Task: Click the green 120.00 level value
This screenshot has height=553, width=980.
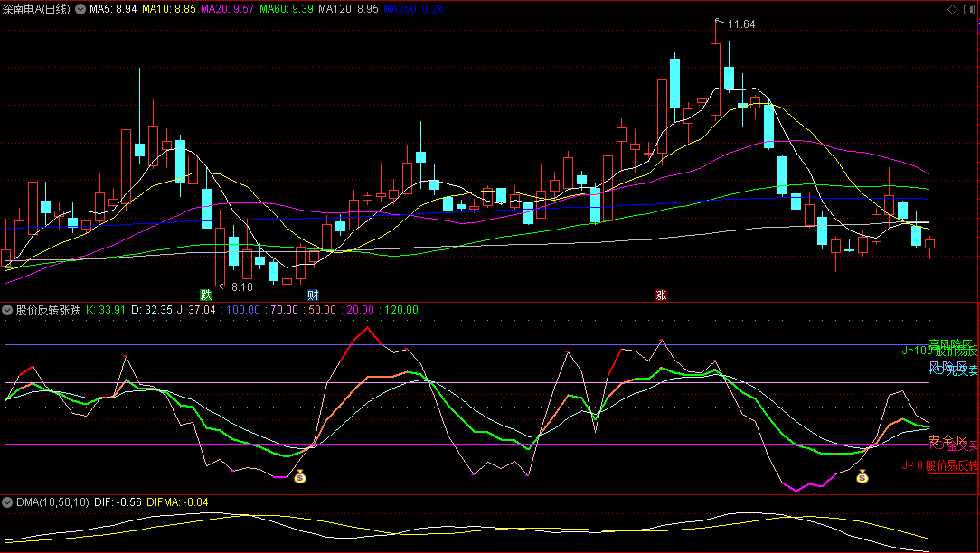Action: click(401, 310)
